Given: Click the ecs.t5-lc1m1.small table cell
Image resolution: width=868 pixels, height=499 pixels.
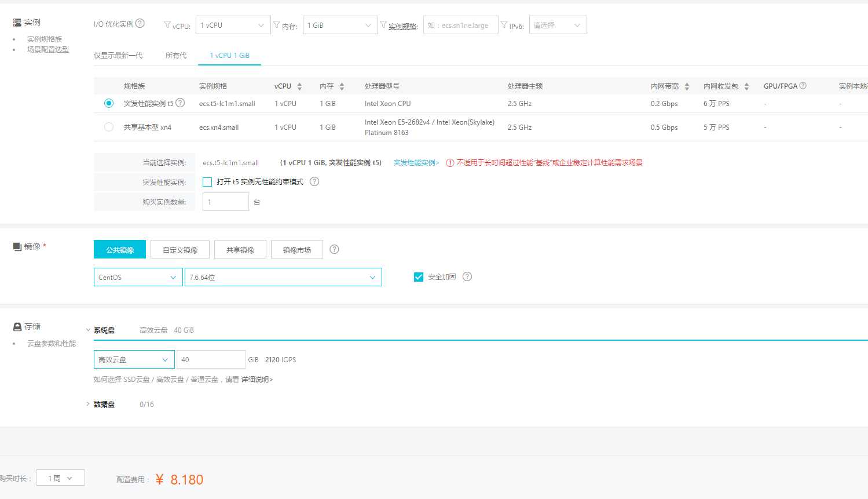Looking at the screenshot, I should click(x=227, y=104).
